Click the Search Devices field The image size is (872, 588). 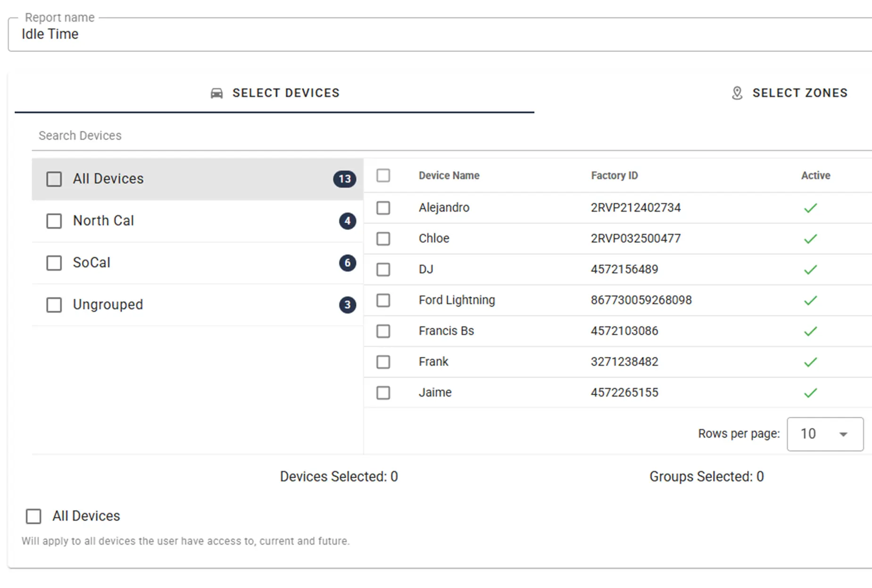coord(452,136)
